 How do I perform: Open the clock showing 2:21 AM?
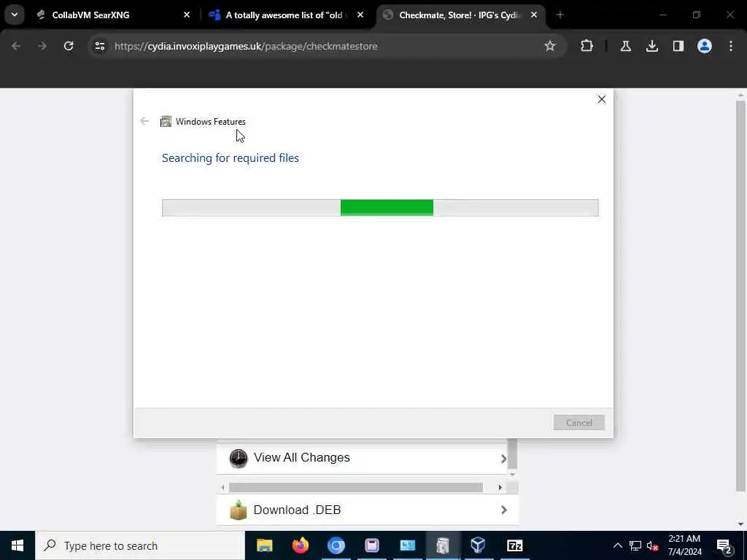point(684,545)
